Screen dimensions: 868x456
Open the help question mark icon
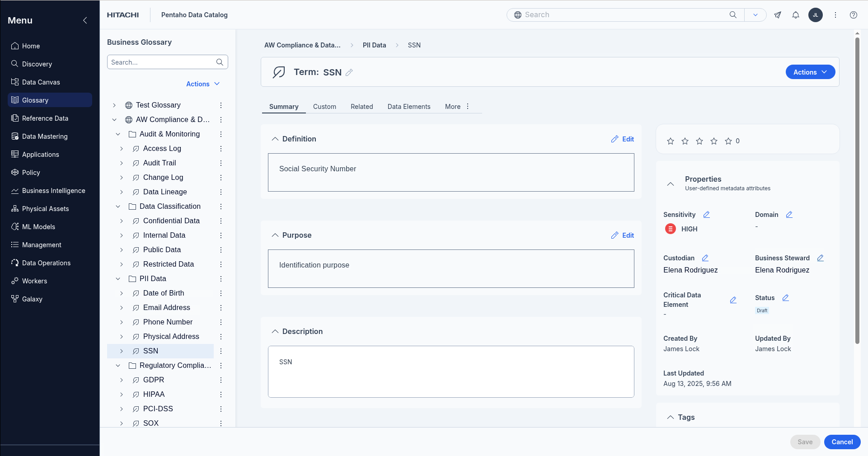pos(854,15)
